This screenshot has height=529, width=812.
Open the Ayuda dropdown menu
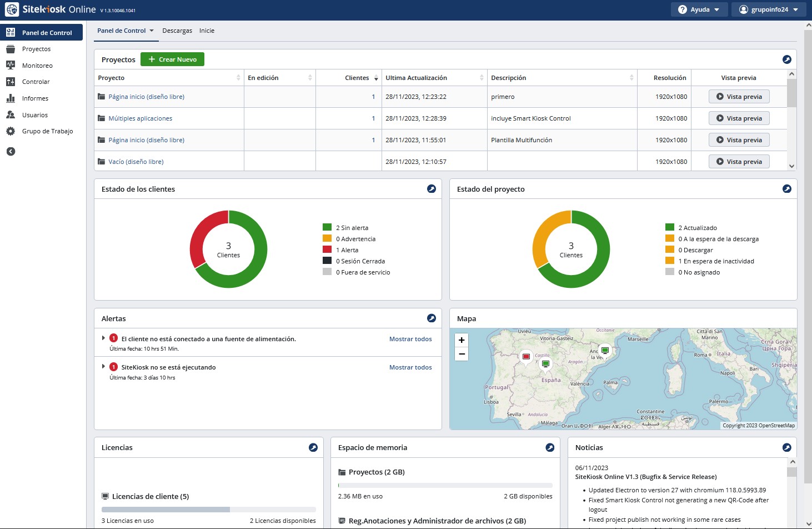click(699, 9)
